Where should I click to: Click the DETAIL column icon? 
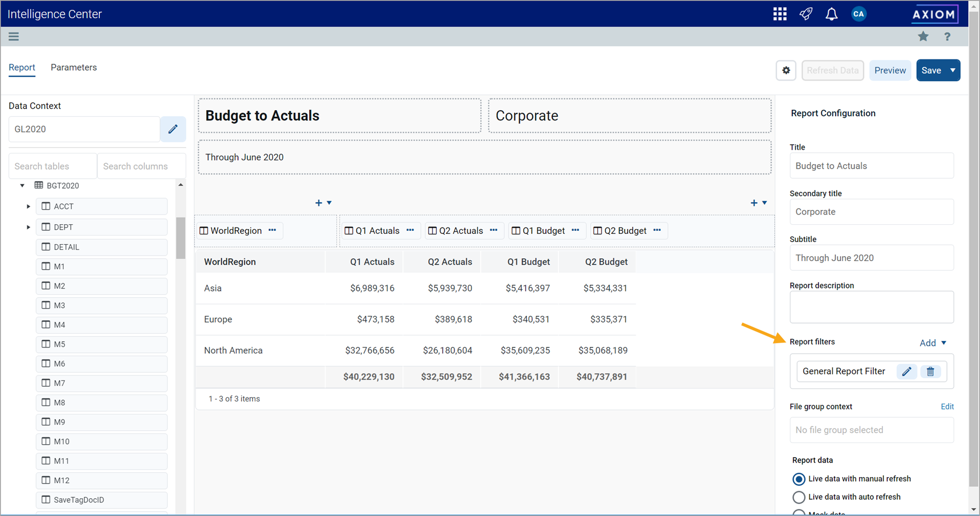46,247
